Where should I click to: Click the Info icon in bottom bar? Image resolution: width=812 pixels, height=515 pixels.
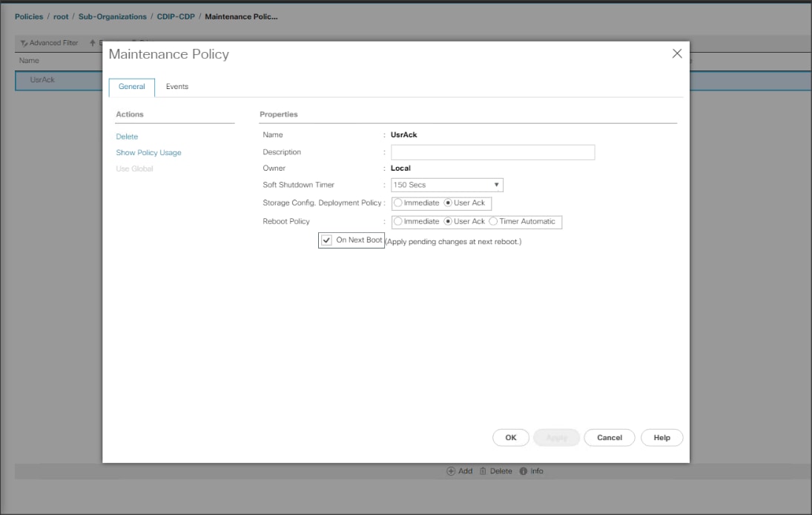(x=523, y=471)
